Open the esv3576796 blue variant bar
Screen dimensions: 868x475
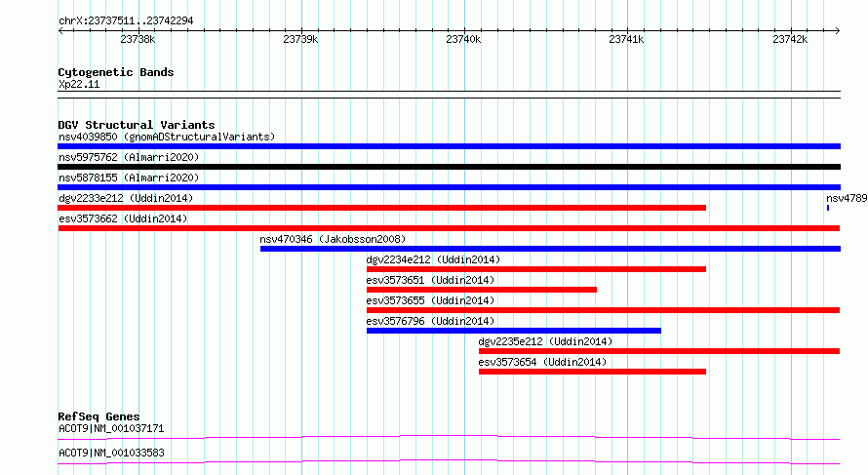tap(514, 331)
